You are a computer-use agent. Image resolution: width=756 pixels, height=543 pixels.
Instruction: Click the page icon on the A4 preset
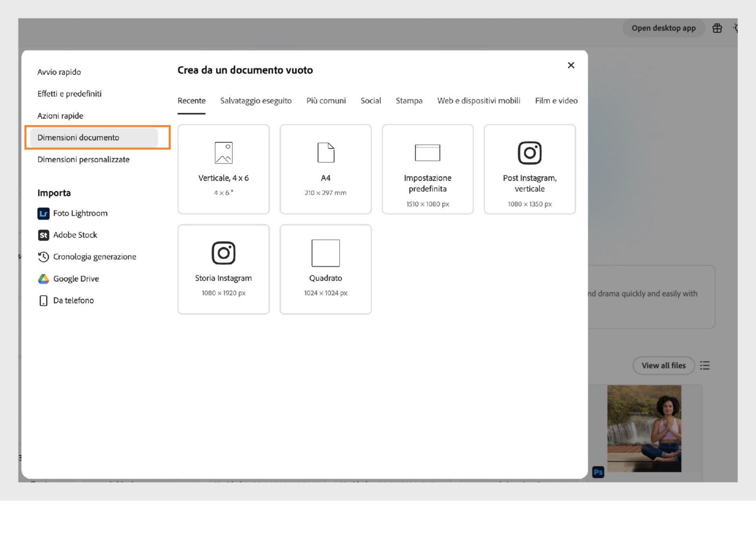(326, 153)
